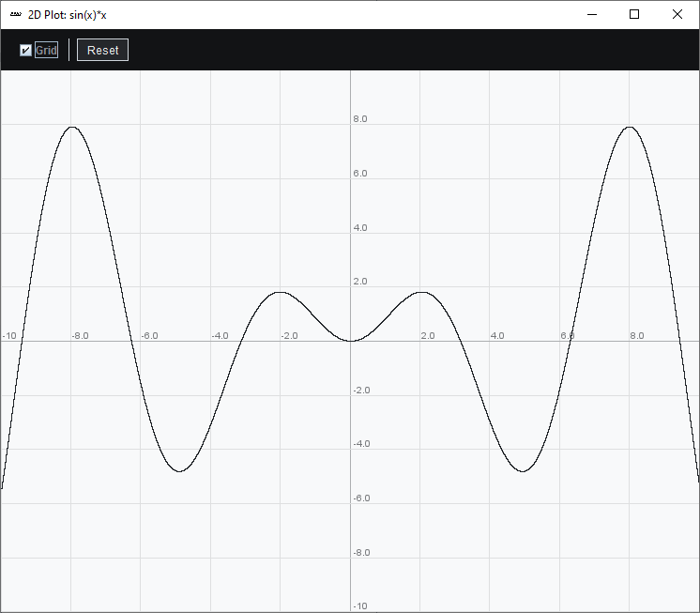Click the -10 label at bottom of vertical axis
The height and width of the screenshot is (613, 700).
pos(360,606)
